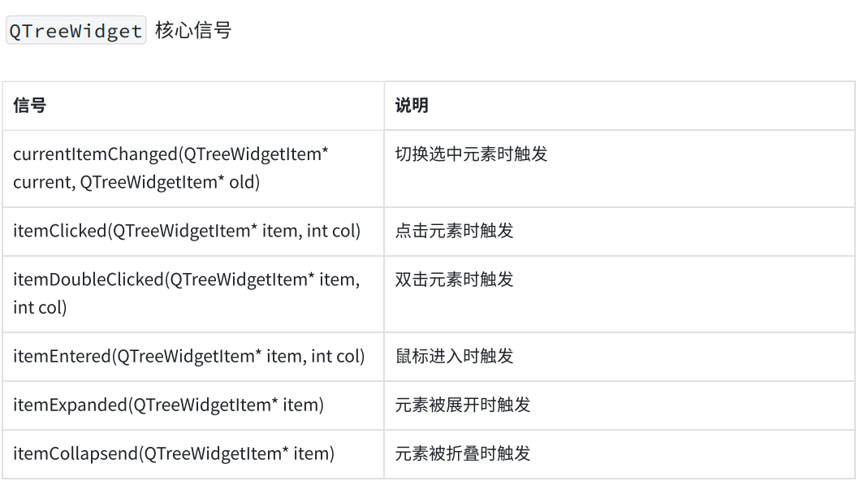This screenshot has width=868, height=503.
Task: Click the 核心信号 heading text
Action: tap(193, 30)
